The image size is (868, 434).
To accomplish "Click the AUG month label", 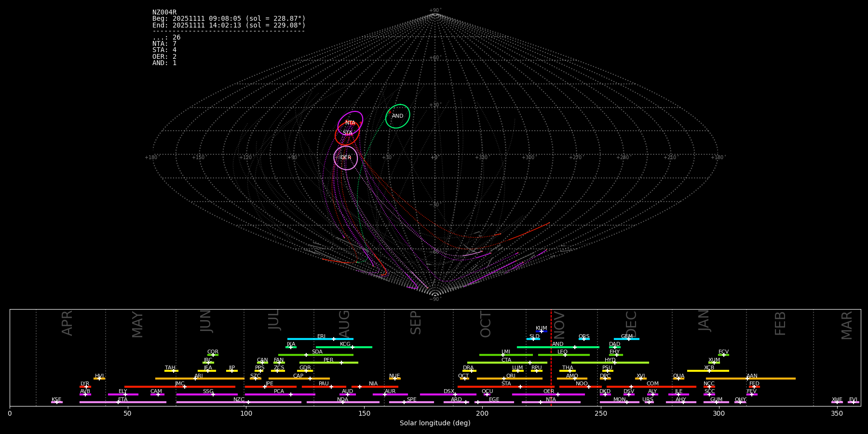I will pos(344,324).
